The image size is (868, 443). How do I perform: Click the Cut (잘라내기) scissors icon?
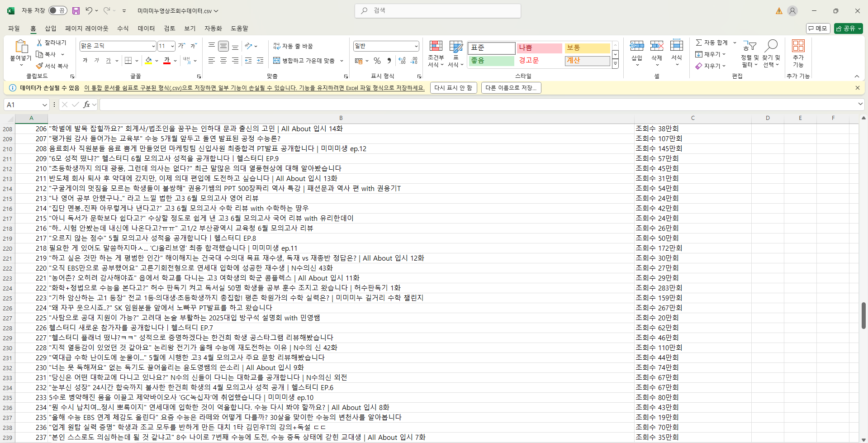pyautogui.click(x=40, y=43)
